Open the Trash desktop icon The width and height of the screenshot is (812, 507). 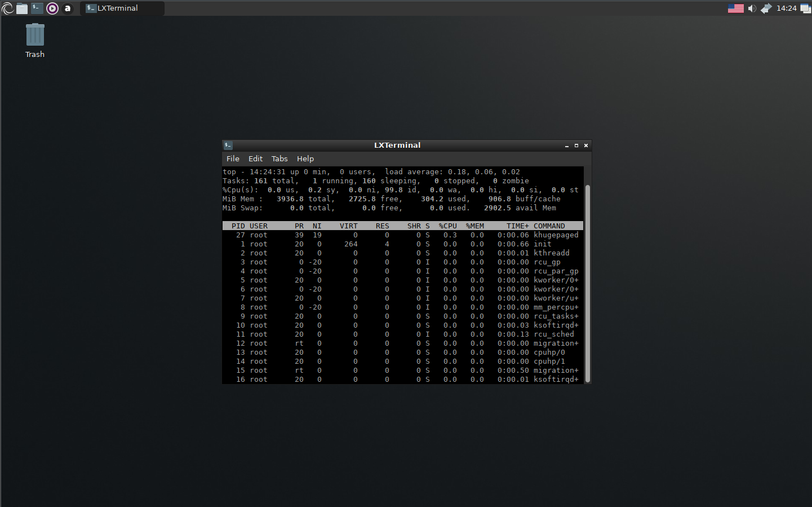[34, 40]
